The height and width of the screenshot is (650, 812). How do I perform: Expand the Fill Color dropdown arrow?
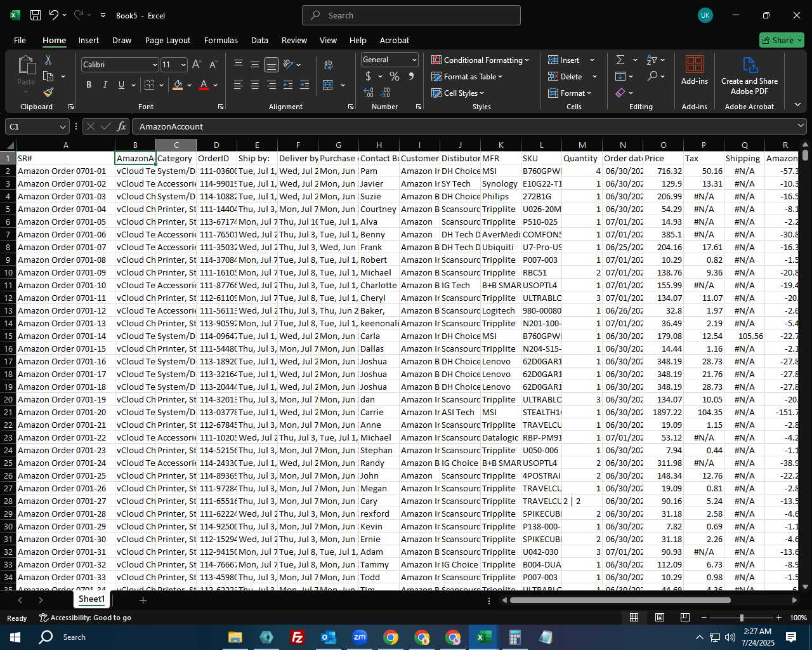tap(189, 85)
